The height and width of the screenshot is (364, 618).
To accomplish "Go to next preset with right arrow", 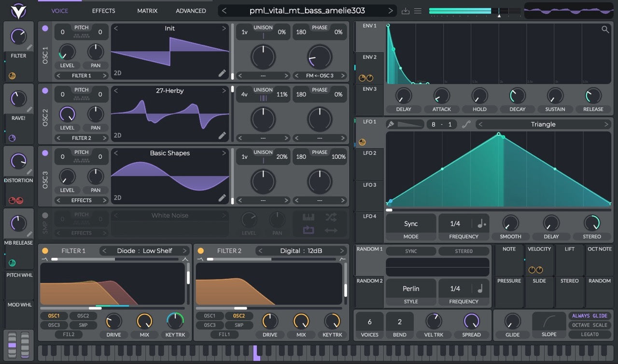I will coord(391,11).
